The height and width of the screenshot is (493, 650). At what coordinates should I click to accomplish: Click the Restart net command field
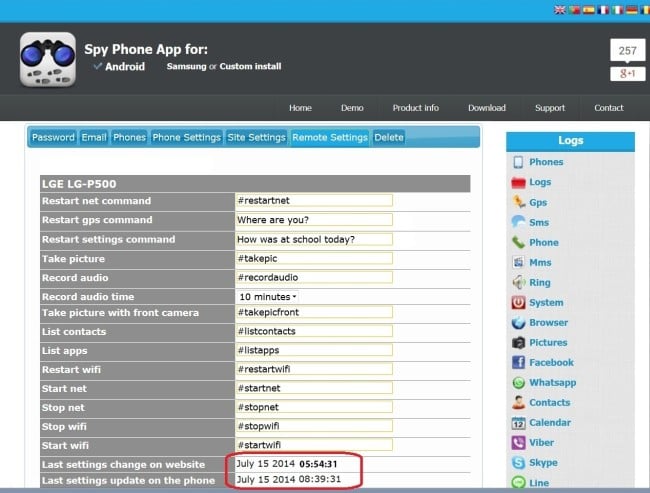click(x=314, y=201)
